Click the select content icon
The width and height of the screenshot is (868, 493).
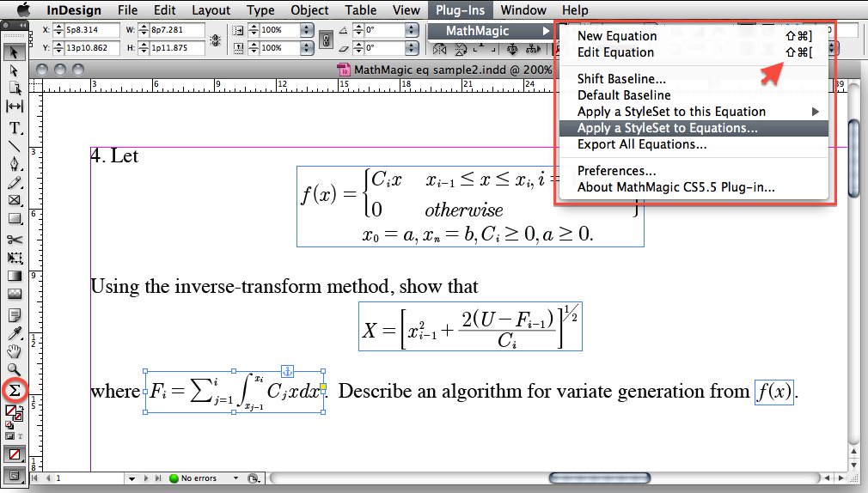tap(533, 50)
